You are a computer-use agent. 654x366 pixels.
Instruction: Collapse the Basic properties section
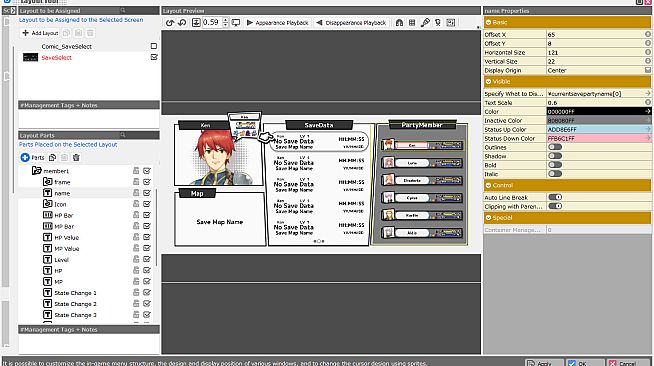click(488, 22)
